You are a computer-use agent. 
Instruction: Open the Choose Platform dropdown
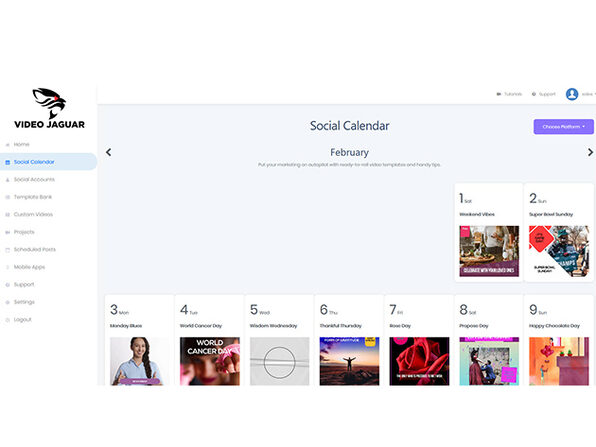(x=563, y=127)
